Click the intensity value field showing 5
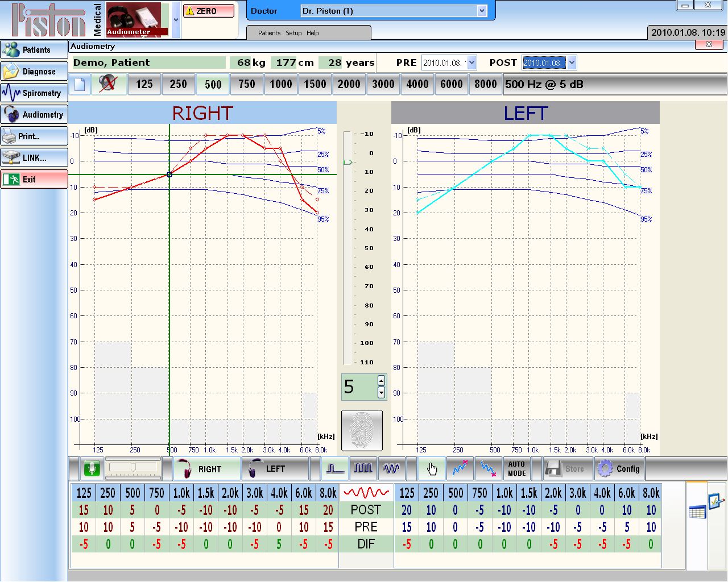728x582 pixels. point(358,387)
